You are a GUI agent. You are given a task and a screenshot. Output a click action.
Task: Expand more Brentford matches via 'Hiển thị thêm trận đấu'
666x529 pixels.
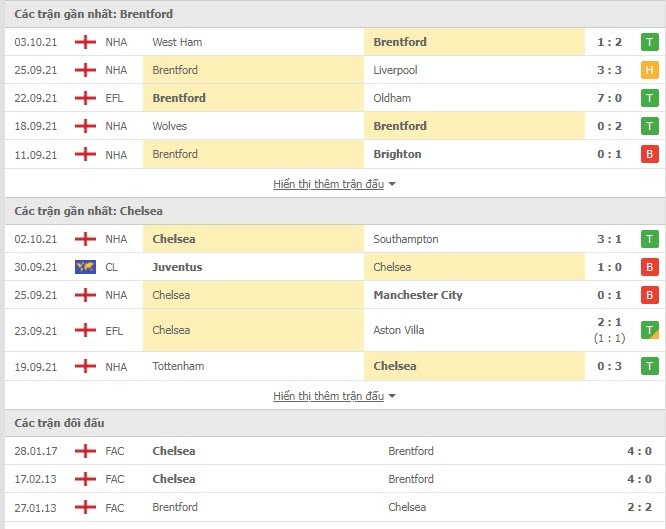coord(328,184)
